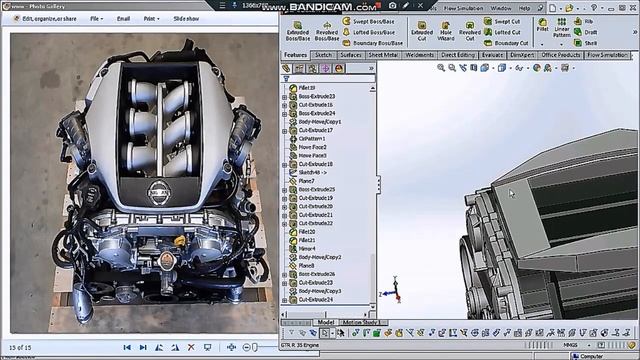
Task: Rotate photo counterclockwise in Photo Gallery
Action: [159, 347]
